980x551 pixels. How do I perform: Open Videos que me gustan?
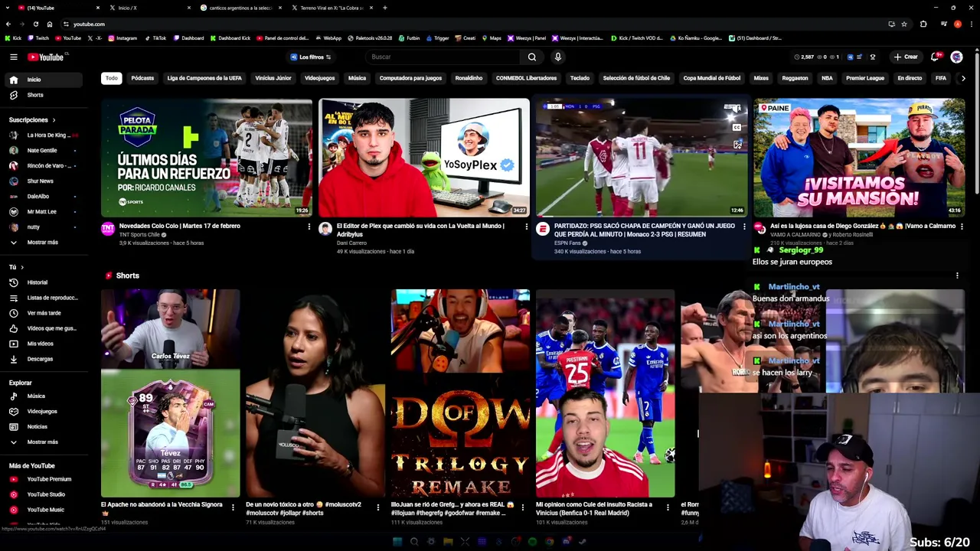pos(44,328)
